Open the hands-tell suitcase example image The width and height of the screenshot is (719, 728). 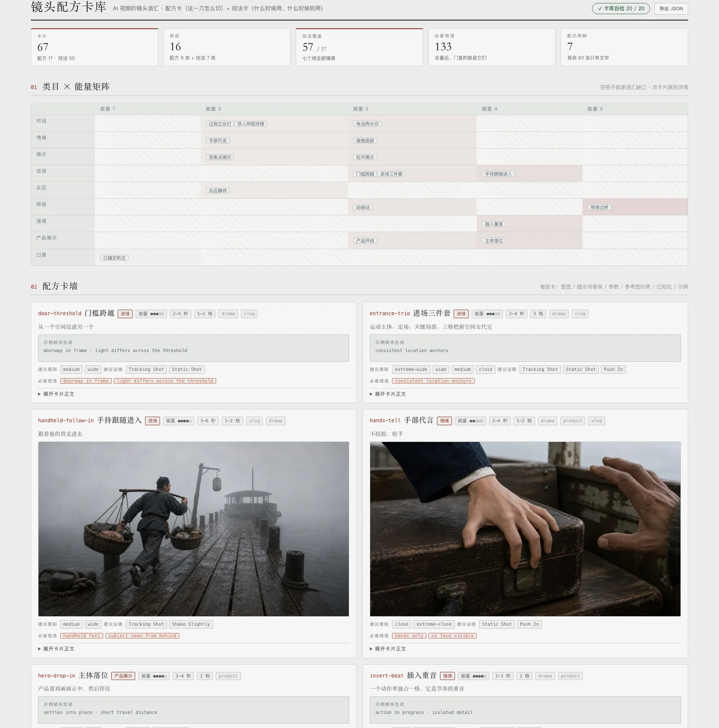(x=525, y=529)
